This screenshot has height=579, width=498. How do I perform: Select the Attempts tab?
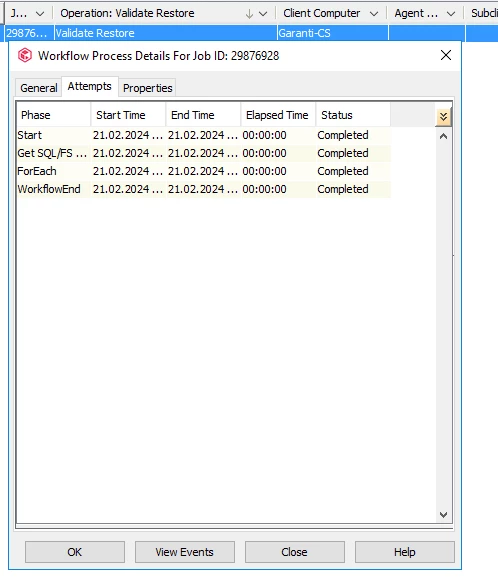(90, 86)
